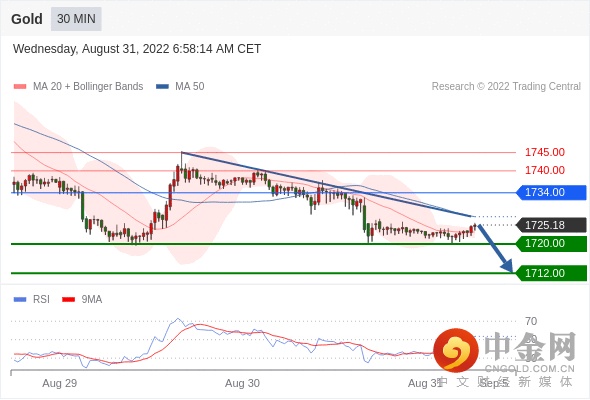The image size is (590, 400).
Task: Click the date and time header text
Action: click(x=137, y=49)
